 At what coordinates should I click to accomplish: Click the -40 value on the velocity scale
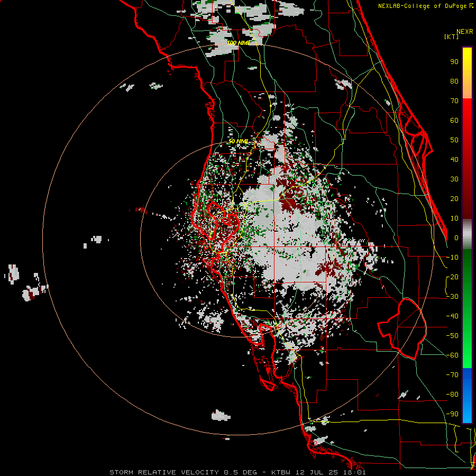452,316
